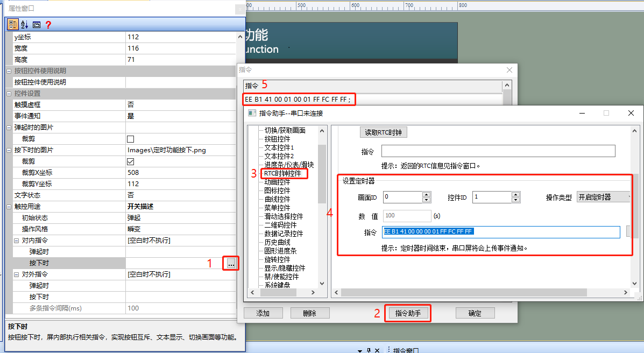Open the ellipsis button beside 按下时
Screen dimensions: 644x353
click(x=231, y=263)
